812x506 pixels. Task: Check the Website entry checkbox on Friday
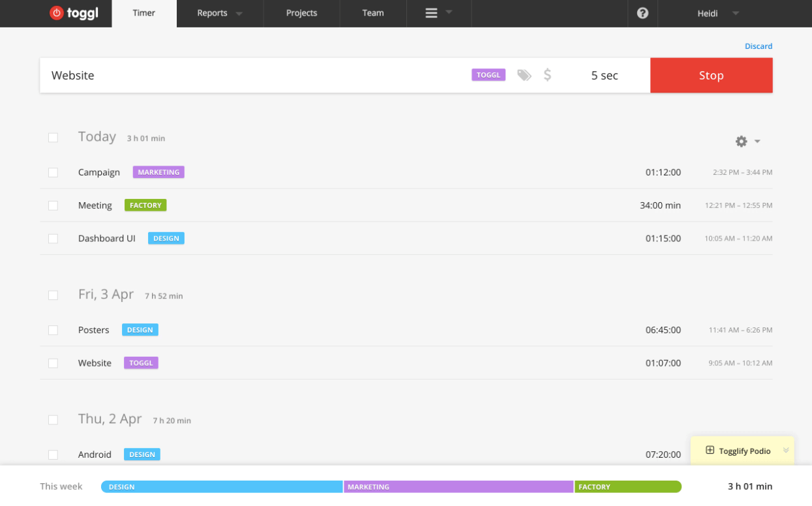point(53,363)
